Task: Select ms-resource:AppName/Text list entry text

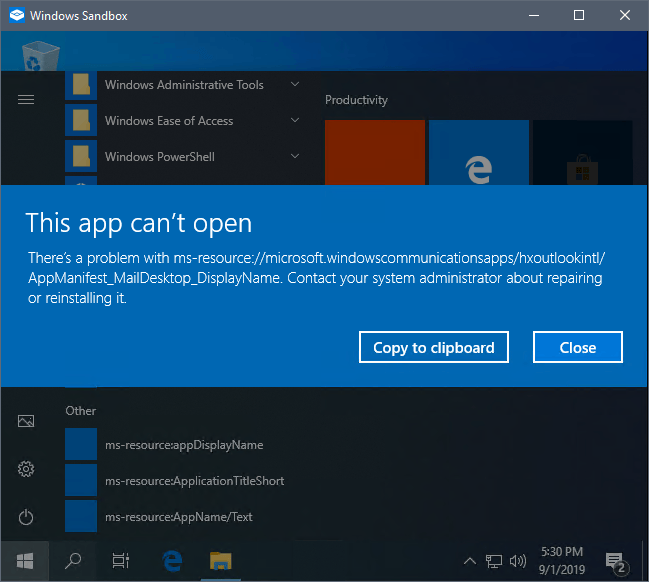Action: [x=179, y=517]
